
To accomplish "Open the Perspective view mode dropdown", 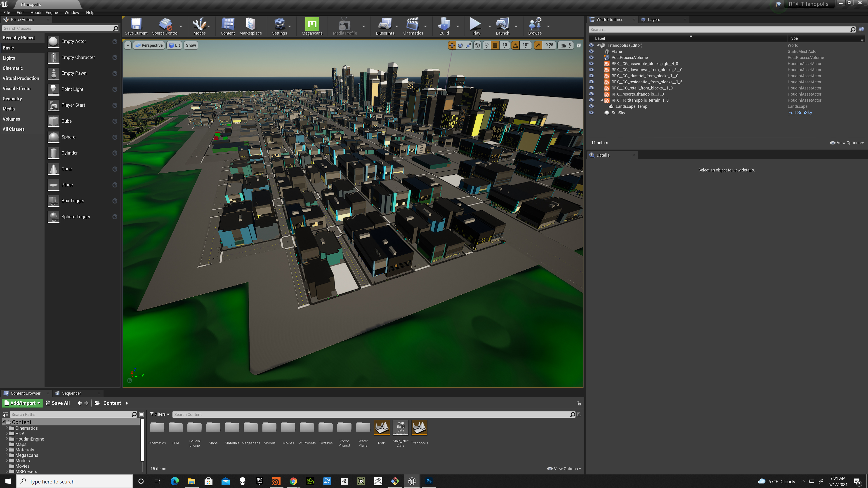I will click(x=149, y=45).
